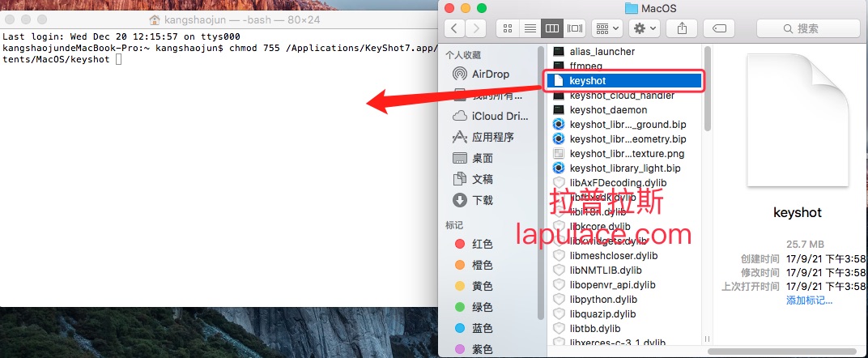Viewport: 868px width, 358px height.
Task: Click the Edit Tags toolbar button
Action: point(719,28)
